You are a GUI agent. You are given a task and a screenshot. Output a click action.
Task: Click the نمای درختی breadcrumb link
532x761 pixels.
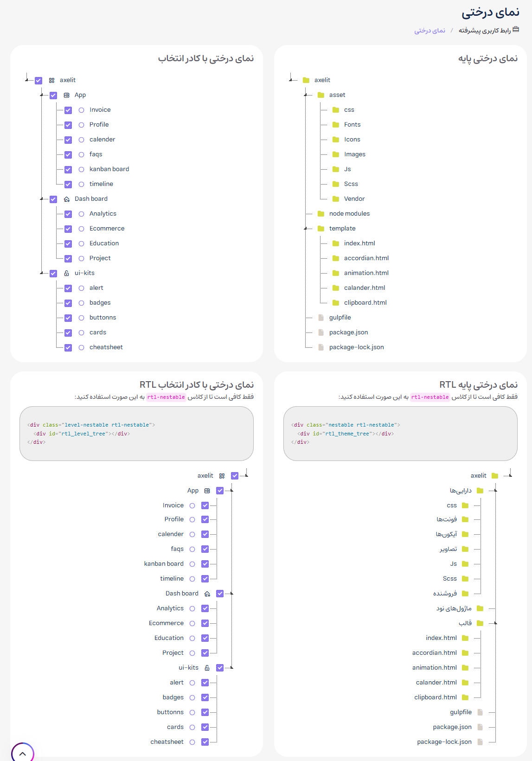click(429, 30)
